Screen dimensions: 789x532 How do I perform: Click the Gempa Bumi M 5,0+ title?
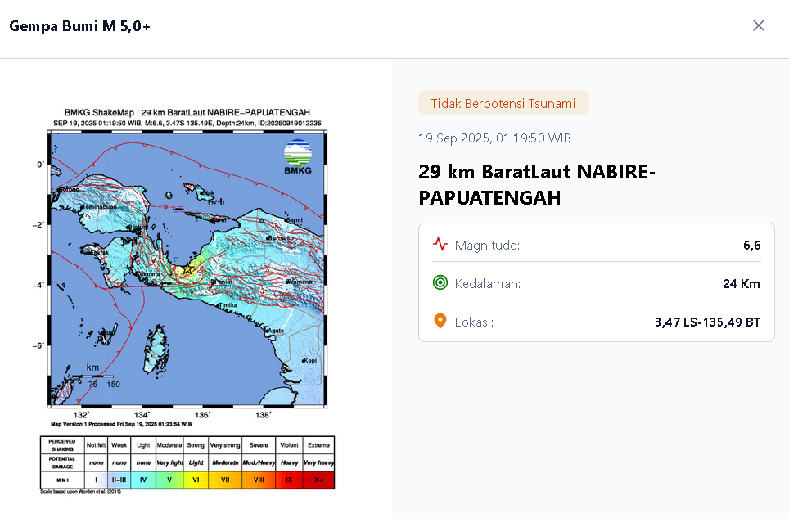pyautogui.click(x=79, y=26)
